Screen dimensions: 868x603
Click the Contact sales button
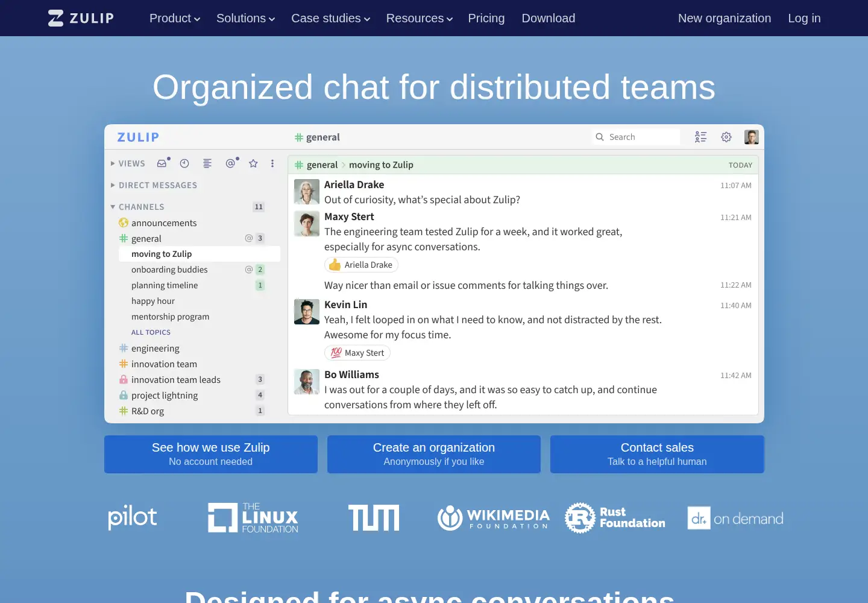coord(657,454)
